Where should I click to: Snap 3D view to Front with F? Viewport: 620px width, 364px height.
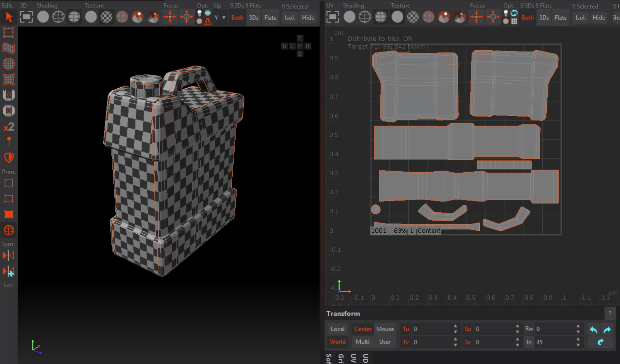coord(300,46)
